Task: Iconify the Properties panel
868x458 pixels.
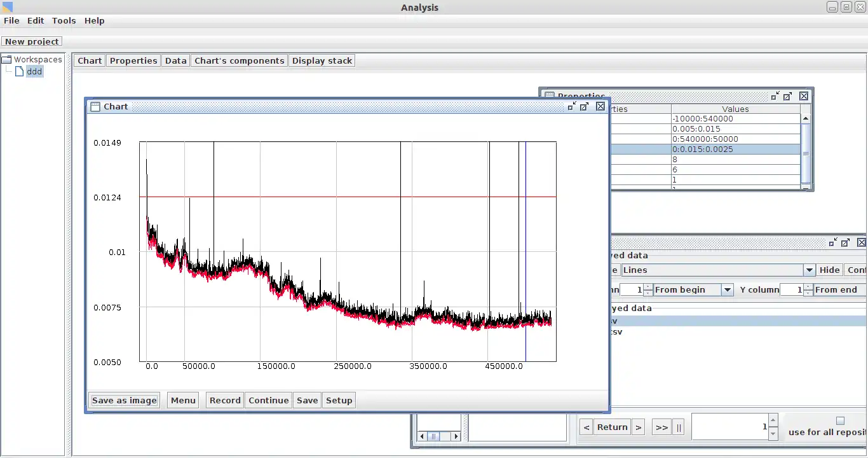Action: point(775,96)
